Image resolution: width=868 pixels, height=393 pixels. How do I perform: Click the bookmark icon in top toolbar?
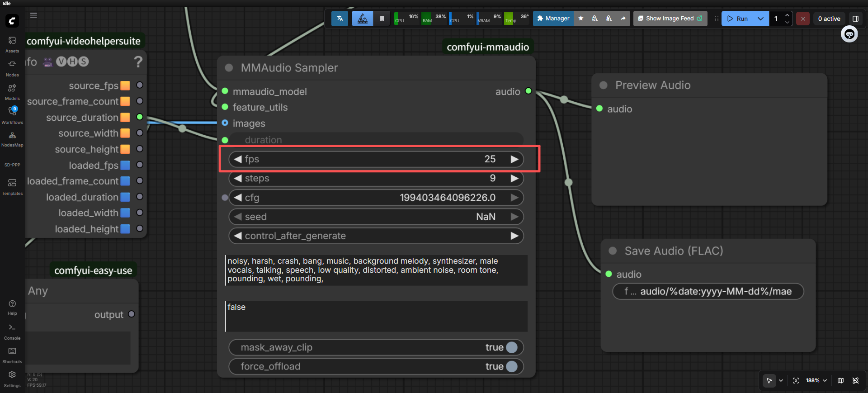coord(382,19)
